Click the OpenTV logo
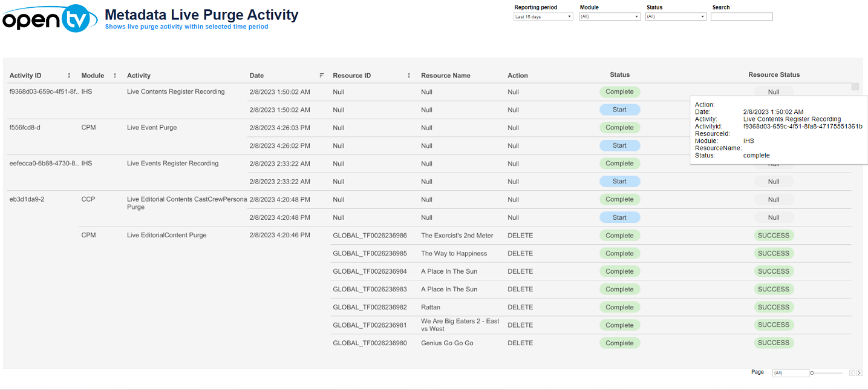The width and height of the screenshot is (868, 390). 50,20
